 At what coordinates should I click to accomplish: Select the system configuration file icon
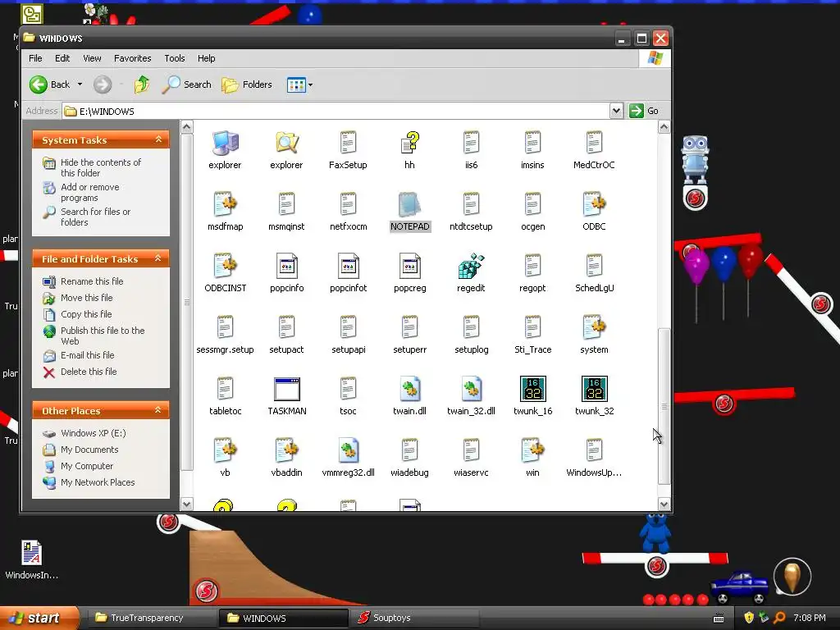point(594,328)
